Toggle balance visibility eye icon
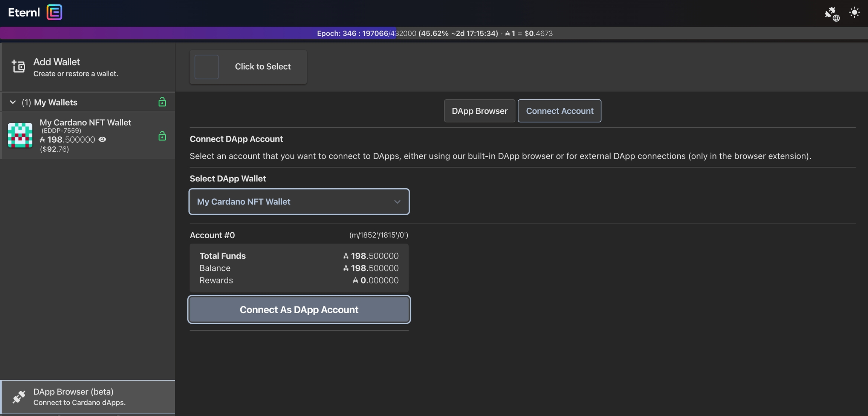Screen dimensions: 868x416 tap(102, 140)
